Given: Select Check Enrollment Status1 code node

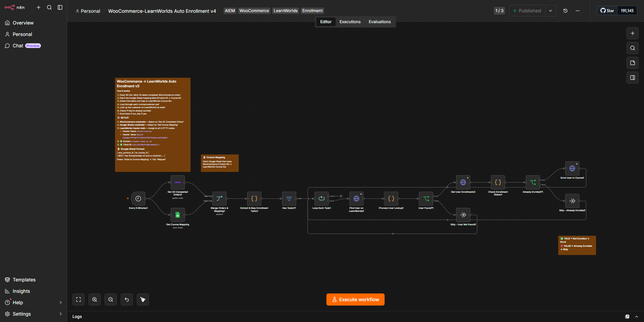Looking at the screenshot, I should pos(498,182).
